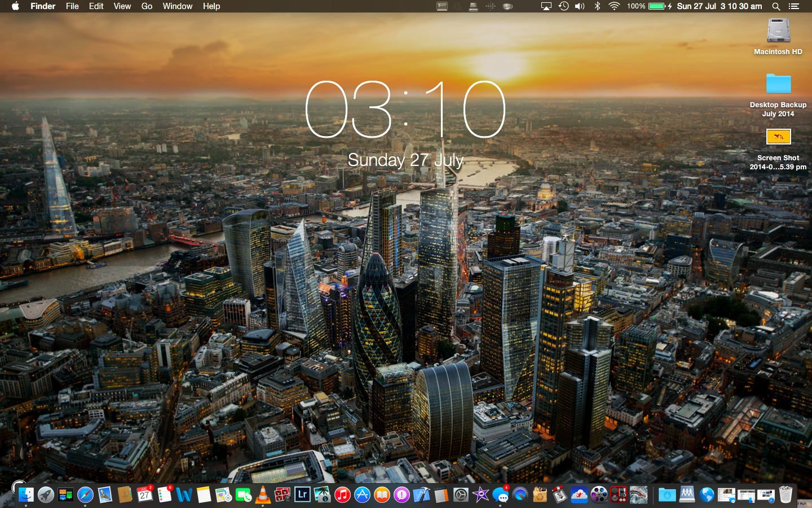812x508 pixels.
Task: Open Messages chat bubble icon
Action: click(500, 495)
